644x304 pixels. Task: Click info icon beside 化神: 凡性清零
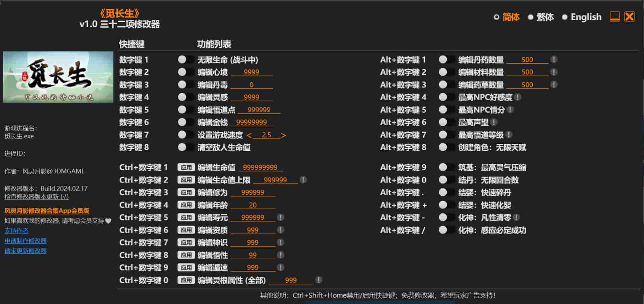pyautogui.click(x=516, y=217)
